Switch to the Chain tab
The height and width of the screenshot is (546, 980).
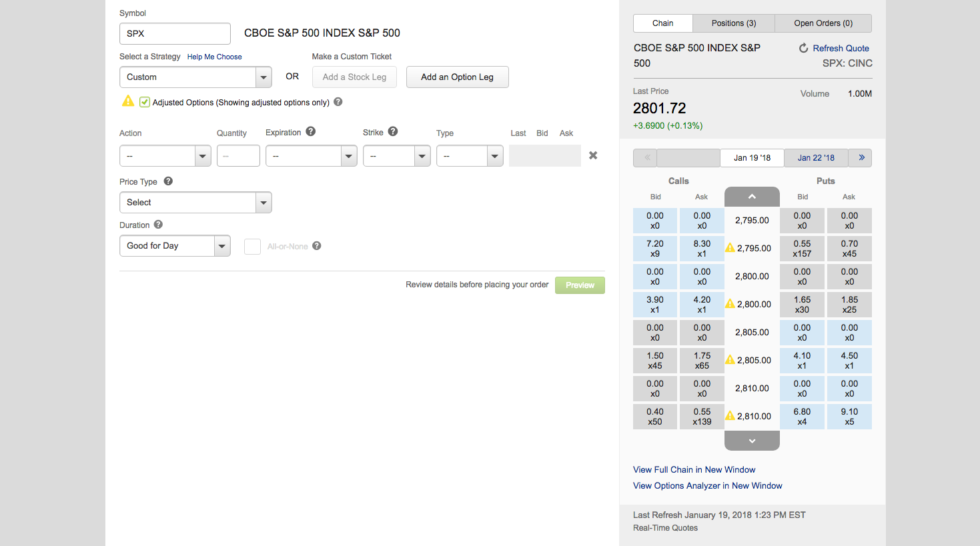tap(663, 23)
